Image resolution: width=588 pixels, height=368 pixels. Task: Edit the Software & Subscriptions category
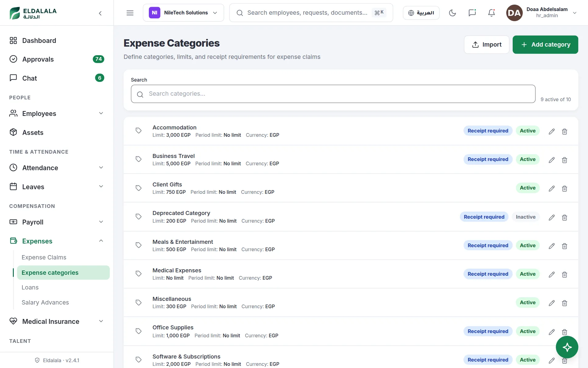552,360
